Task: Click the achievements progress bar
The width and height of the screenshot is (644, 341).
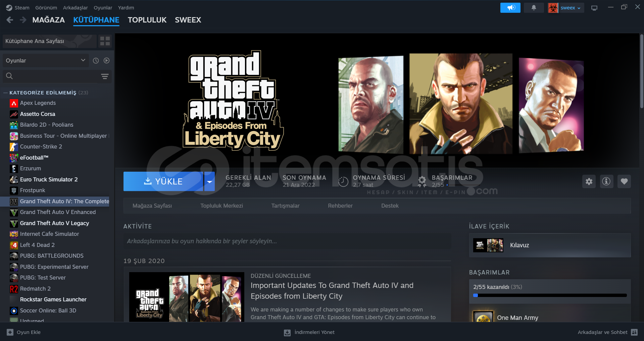Action: pyautogui.click(x=550, y=296)
